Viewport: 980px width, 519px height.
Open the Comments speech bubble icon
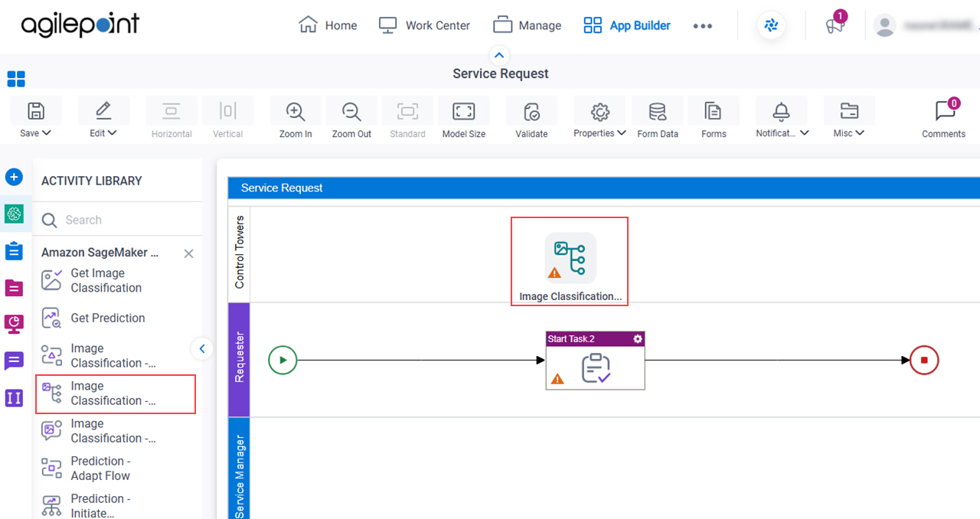tap(945, 112)
